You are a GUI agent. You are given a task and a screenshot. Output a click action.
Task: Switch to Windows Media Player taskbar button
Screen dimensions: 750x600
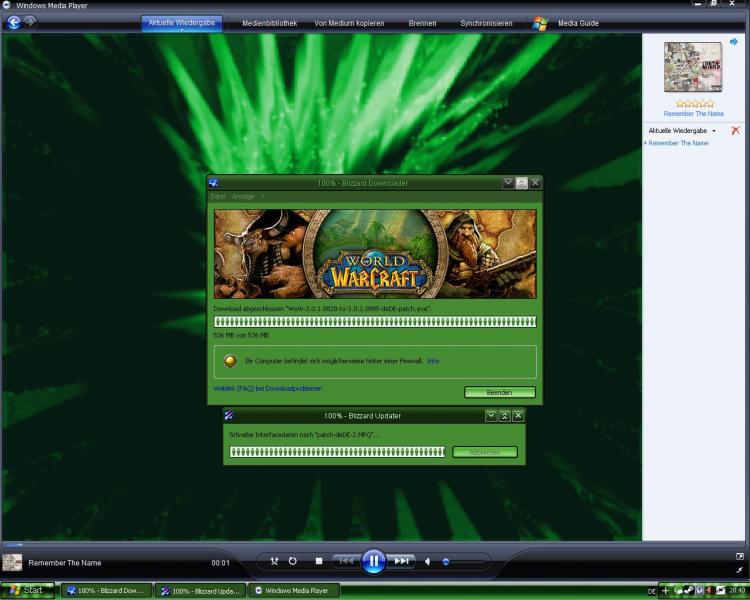[294, 591]
